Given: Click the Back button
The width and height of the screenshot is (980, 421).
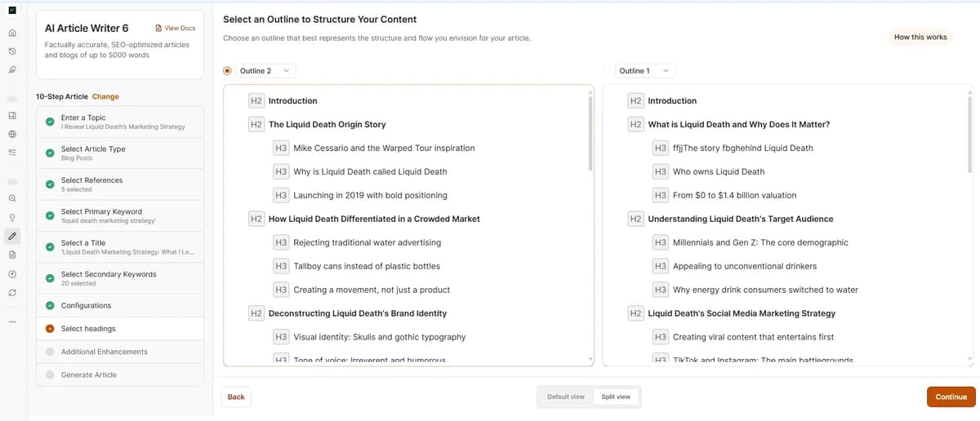Looking at the screenshot, I should pos(236,397).
